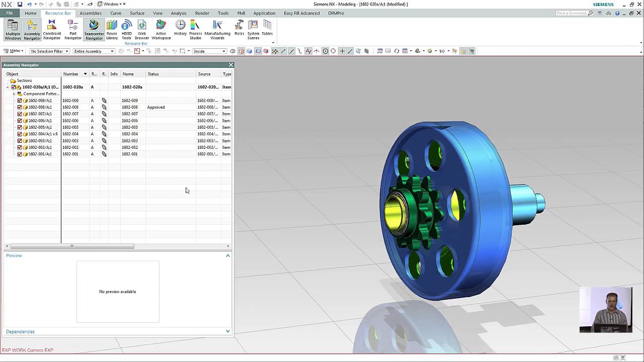Uncheck visibility of 1602-008/A;1
644x362 pixels.
click(20, 107)
